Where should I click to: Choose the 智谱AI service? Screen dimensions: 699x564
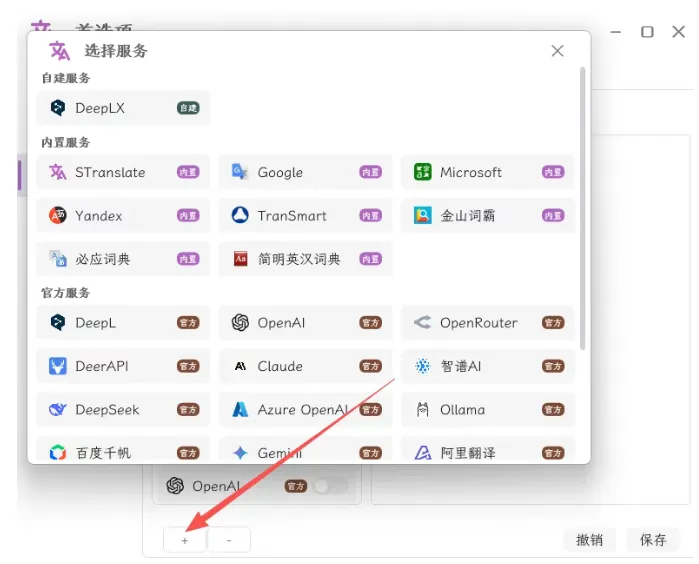[x=488, y=366]
